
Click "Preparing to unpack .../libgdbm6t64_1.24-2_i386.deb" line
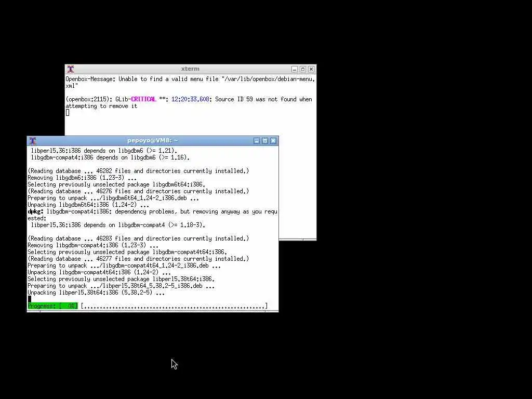coord(113,198)
